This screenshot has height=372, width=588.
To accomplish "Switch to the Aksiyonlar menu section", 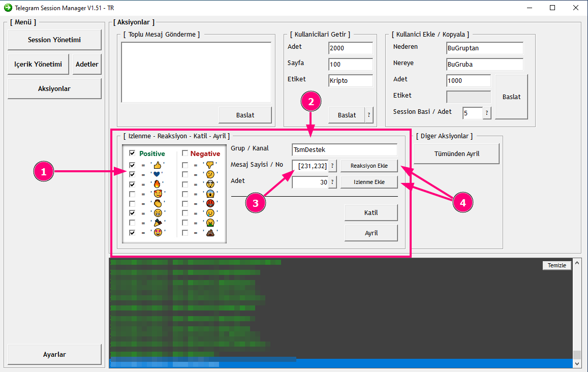I will pos(54,88).
